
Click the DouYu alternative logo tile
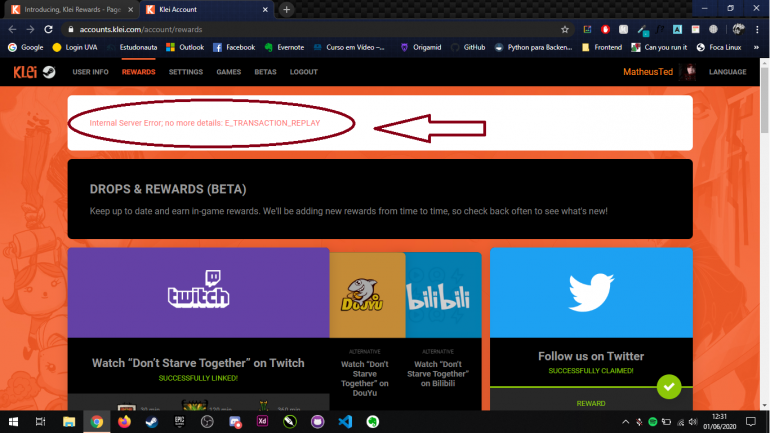[x=367, y=295]
